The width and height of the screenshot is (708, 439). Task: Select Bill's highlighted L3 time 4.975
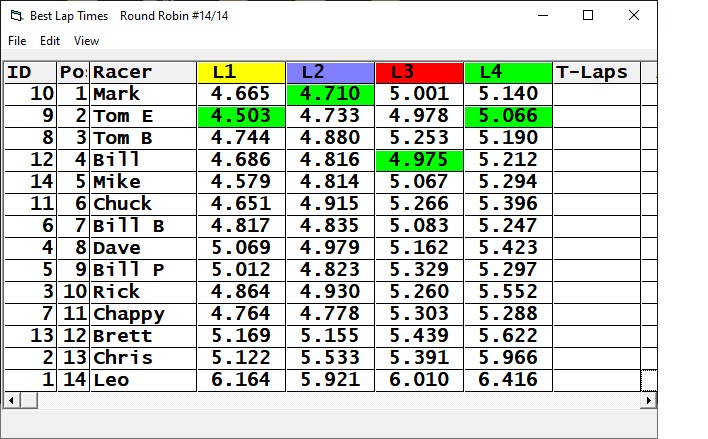click(x=419, y=160)
